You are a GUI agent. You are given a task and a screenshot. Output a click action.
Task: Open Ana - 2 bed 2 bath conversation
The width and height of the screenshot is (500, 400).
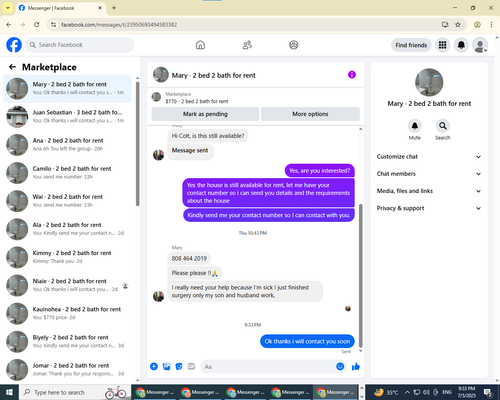[67, 145]
